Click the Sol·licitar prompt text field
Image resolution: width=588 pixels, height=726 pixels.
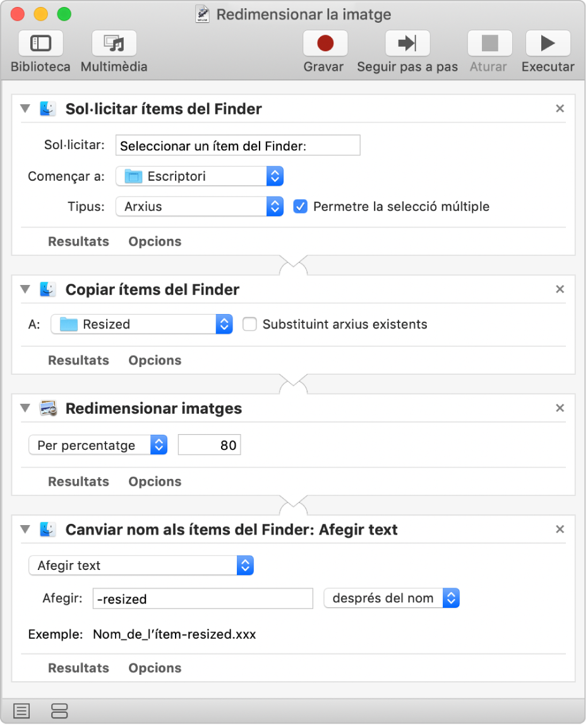(237, 146)
